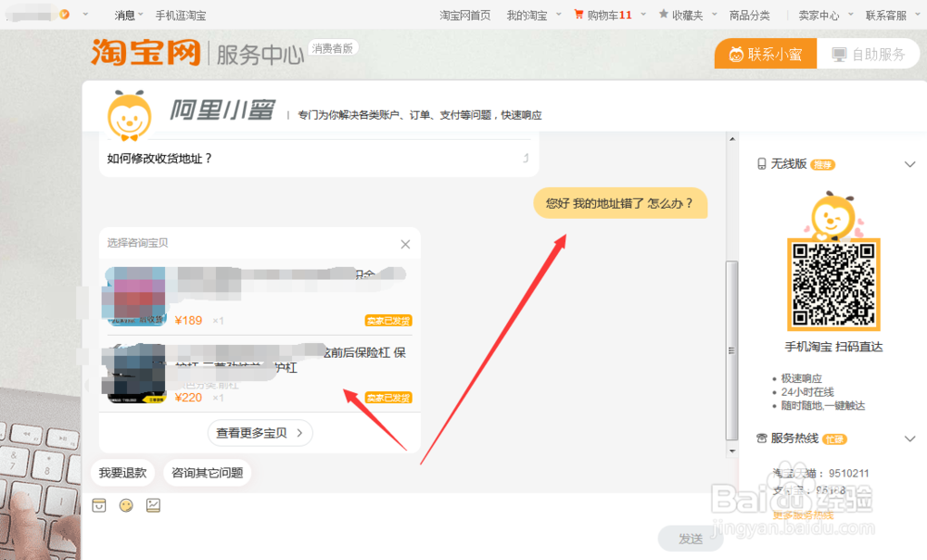Click the star icon next to 收藏夹
Viewport: 927px width, 560px height.
(664, 14)
